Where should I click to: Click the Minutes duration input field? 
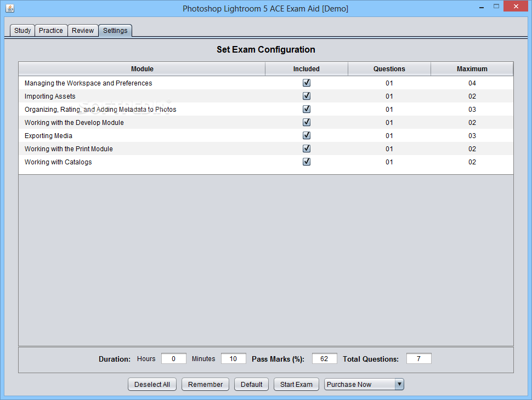point(234,359)
